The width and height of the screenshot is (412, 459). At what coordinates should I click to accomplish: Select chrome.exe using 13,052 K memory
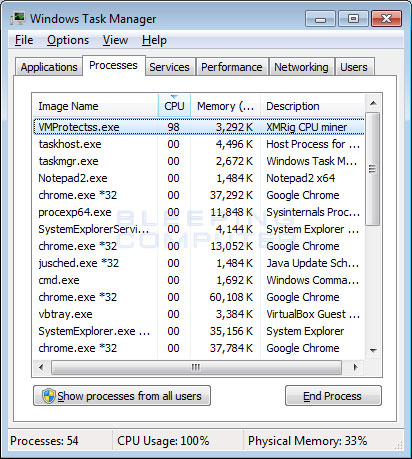tap(199, 246)
